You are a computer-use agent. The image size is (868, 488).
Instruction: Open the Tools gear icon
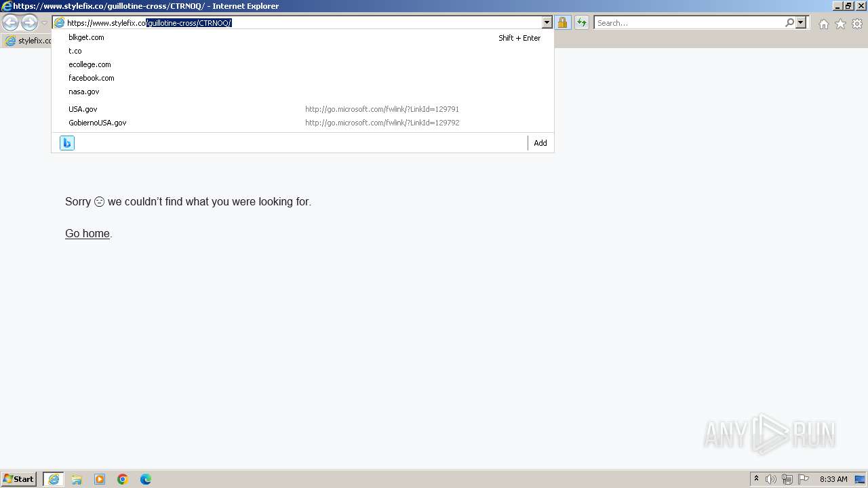pyautogui.click(x=857, y=24)
